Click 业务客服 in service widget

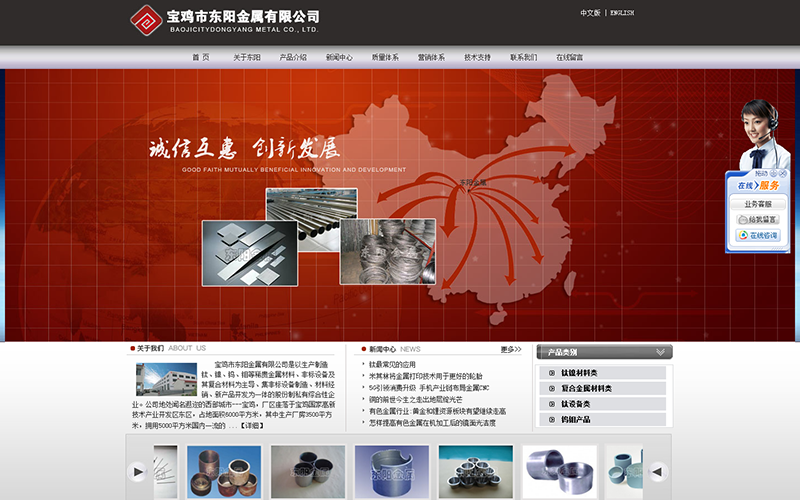pyautogui.click(x=758, y=204)
